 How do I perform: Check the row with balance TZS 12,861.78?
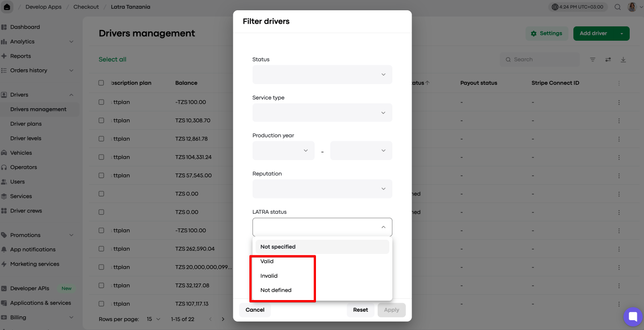tap(101, 139)
